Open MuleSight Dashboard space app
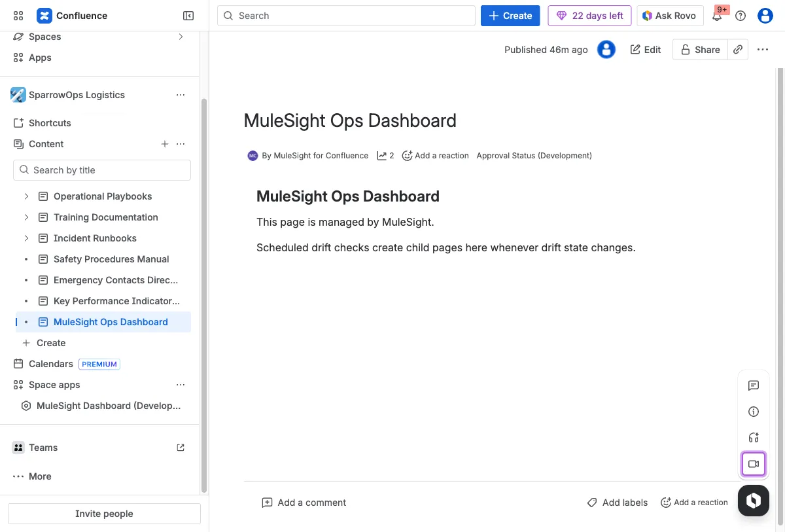The image size is (785, 532). 108,406
